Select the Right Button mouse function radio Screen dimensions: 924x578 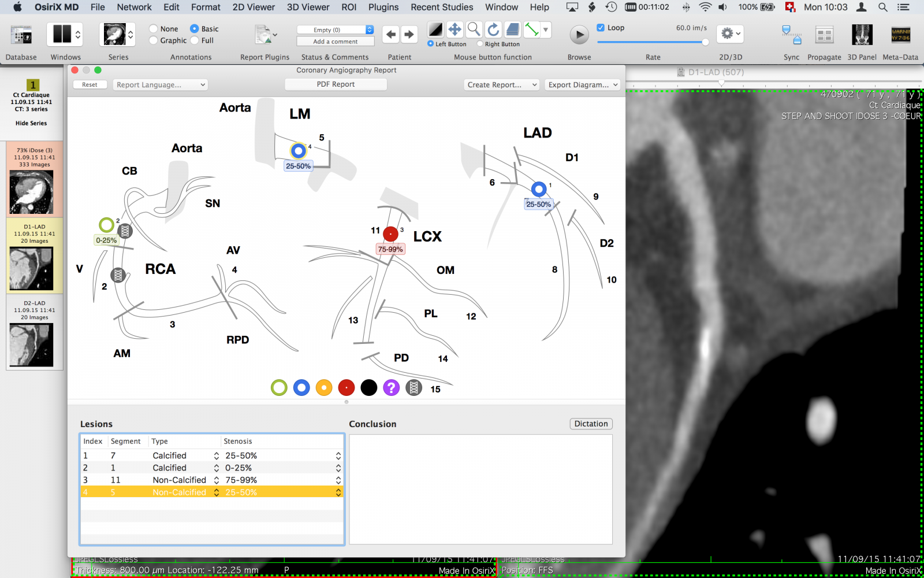tap(479, 44)
